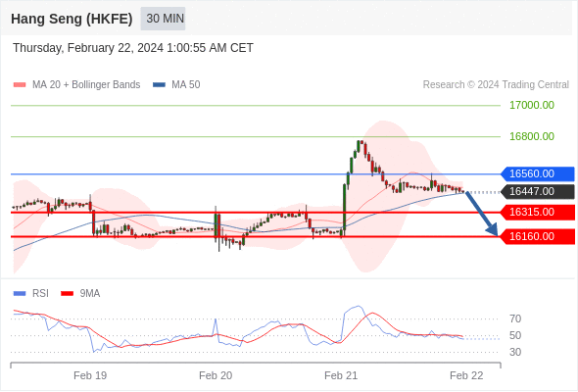This screenshot has width=578, height=392.
Task: Select the 16560.00 pivot price label
Action: point(537,173)
